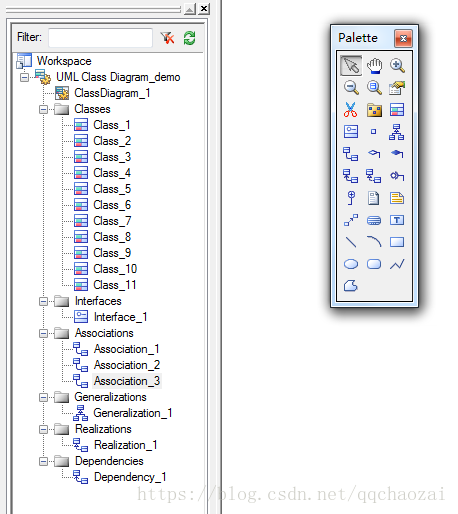Pick the Class tool in Palette
The height and width of the screenshot is (514, 458).
click(397, 110)
